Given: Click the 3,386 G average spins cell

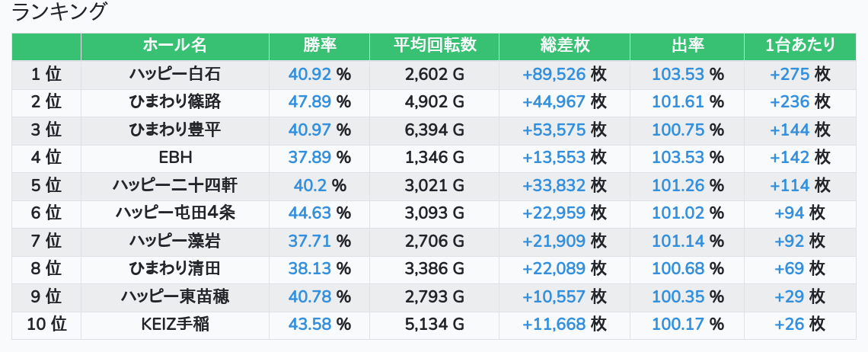Looking at the screenshot, I should point(434,269).
